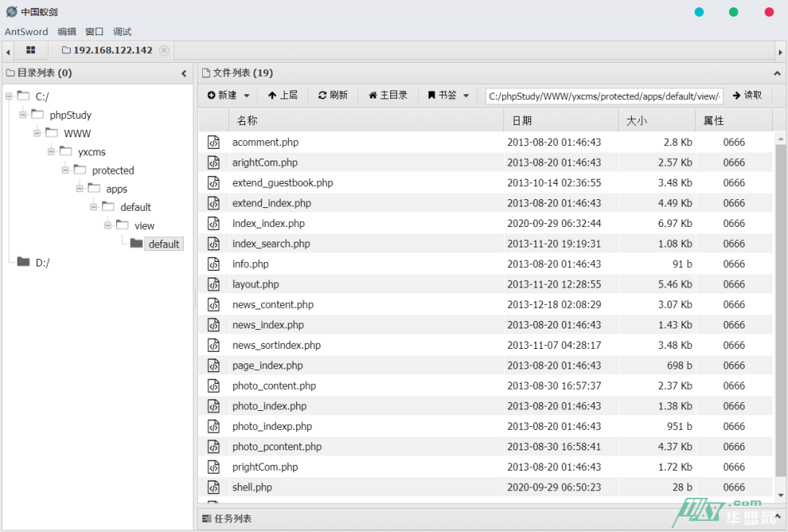Click the index_index.php file icon
The width and height of the screenshot is (788, 532).
(213, 223)
